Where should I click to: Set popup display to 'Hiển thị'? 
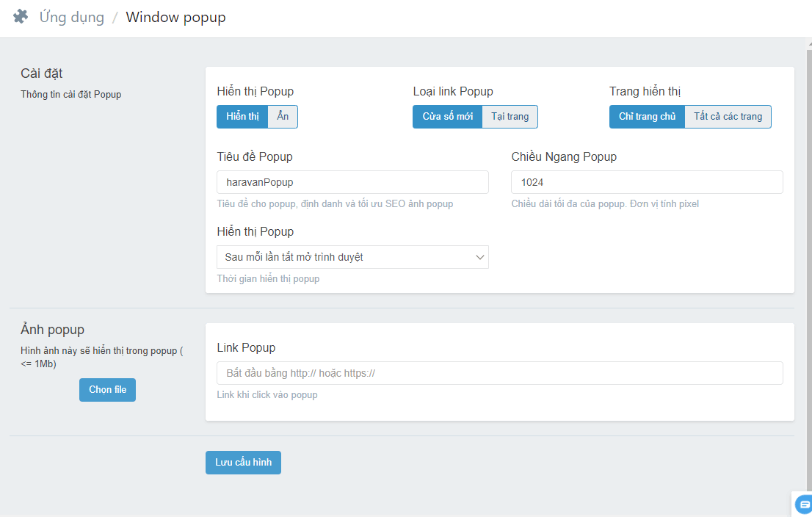click(x=242, y=117)
